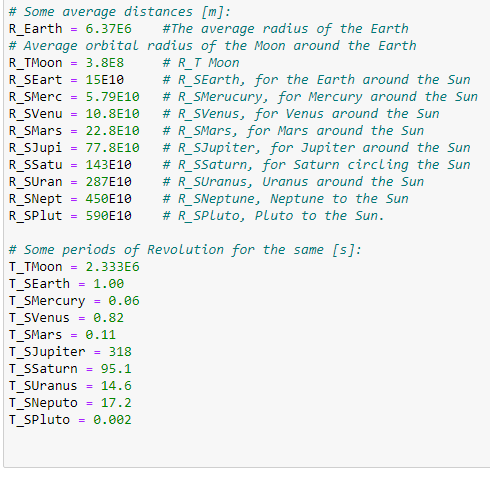Click the variable R_SUran

[35, 182]
